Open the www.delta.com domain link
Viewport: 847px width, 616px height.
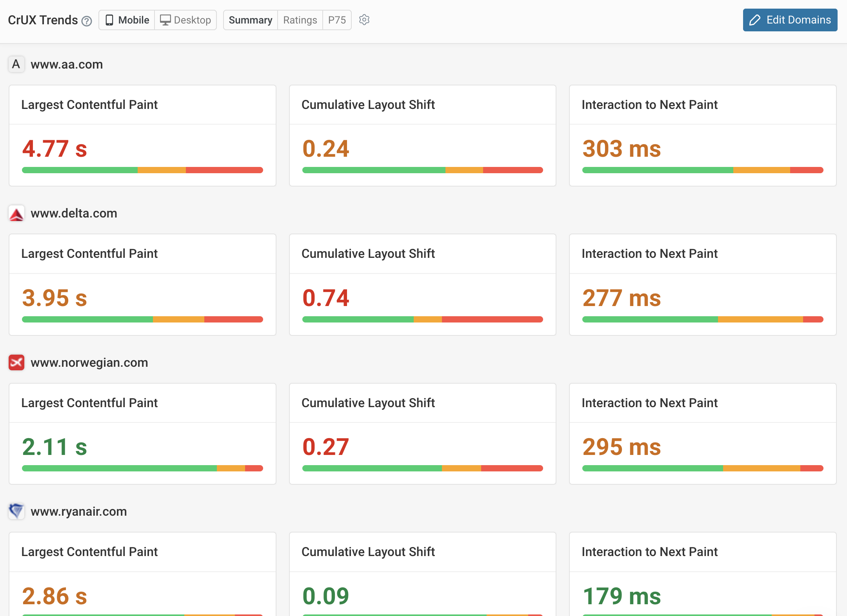click(x=74, y=214)
